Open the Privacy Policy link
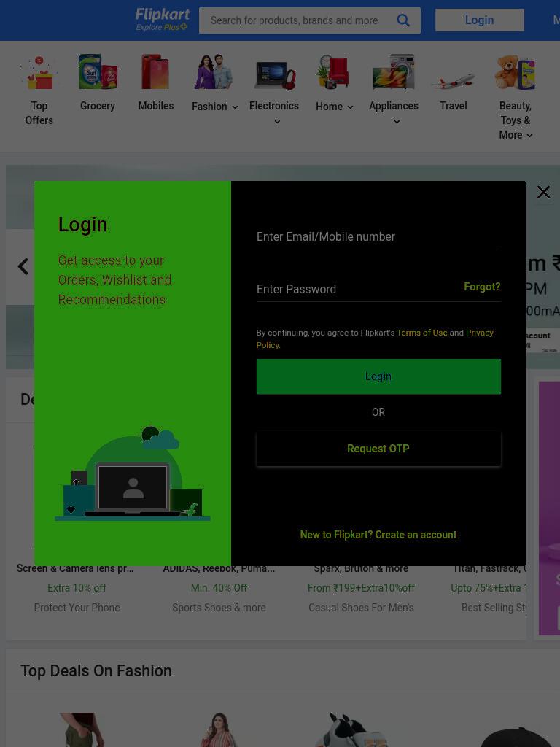This screenshot has height=747, width=560. (x=375, y=338)
